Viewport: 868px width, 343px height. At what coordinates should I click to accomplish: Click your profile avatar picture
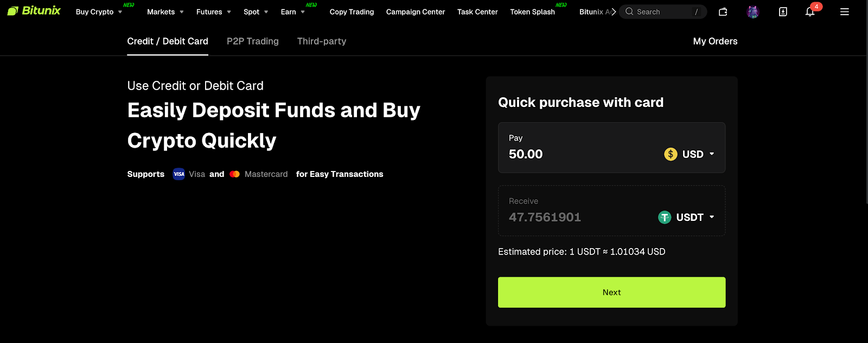[752, 11]
